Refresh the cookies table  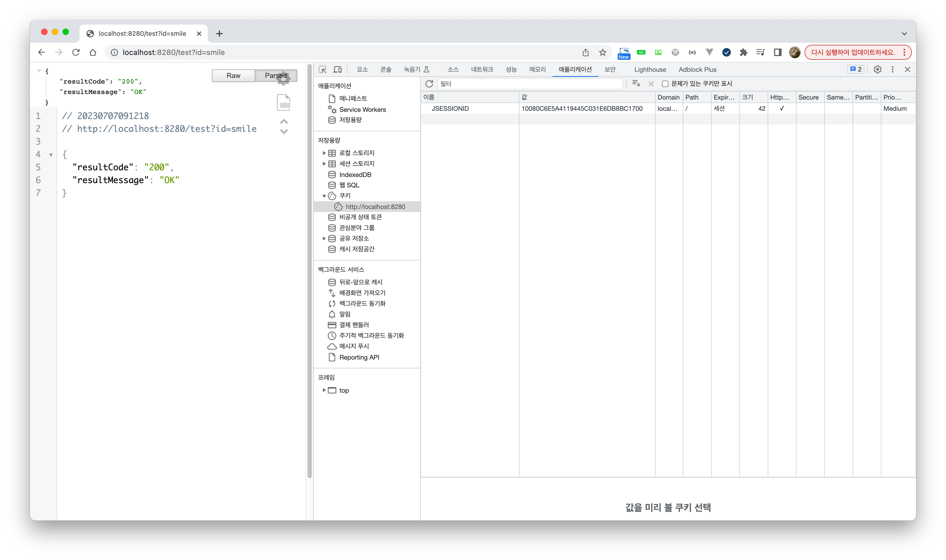pos(429,84)
